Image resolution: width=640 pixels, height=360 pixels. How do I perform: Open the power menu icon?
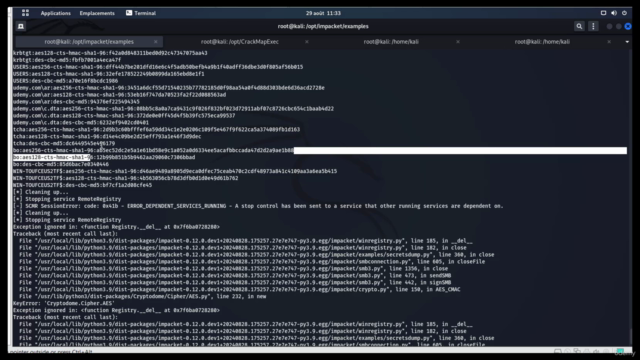pos(624,13)
